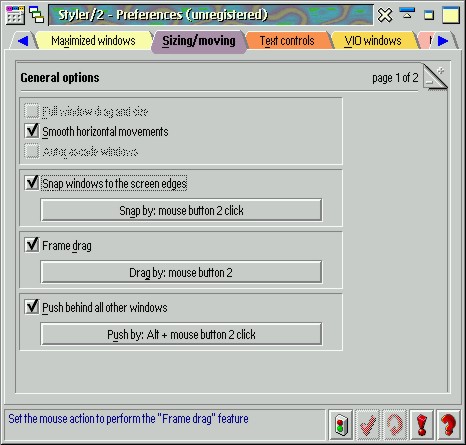Click the red circular undo arrow icon
This screenshot has width=466, height=445.
(x=394, y=425)
